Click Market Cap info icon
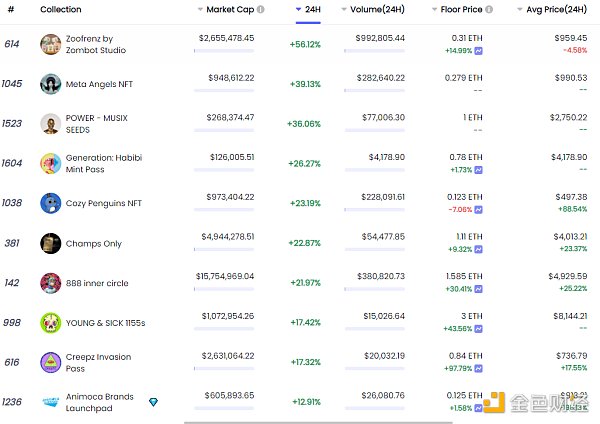This screenshot has height=424, width=600. [261, 9]
